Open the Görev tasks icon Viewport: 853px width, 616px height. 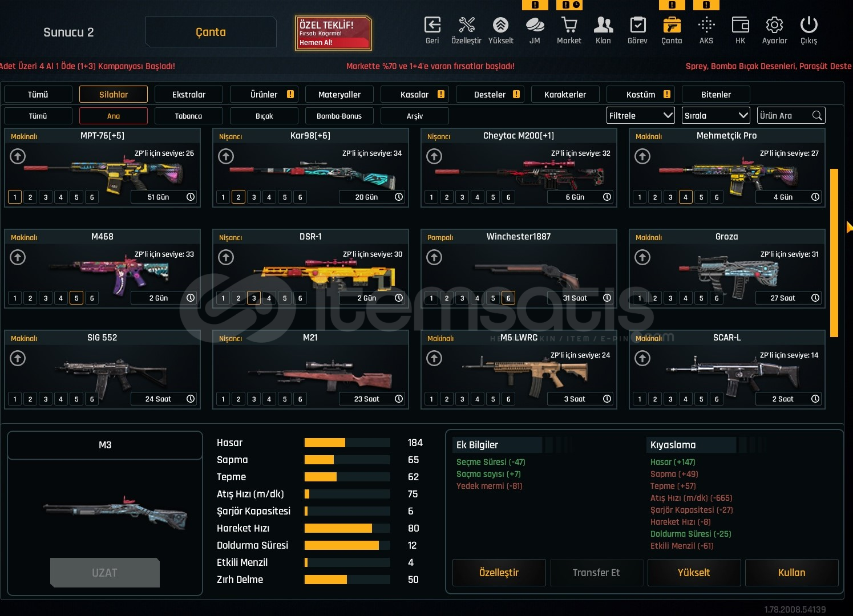(x=637, y=25)
